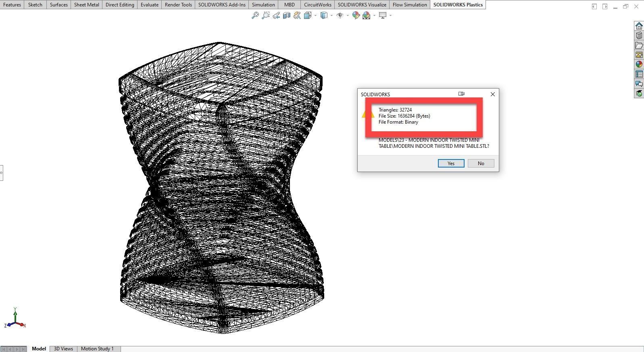Open the Custom Properties task pane tab

coord(639,74)
